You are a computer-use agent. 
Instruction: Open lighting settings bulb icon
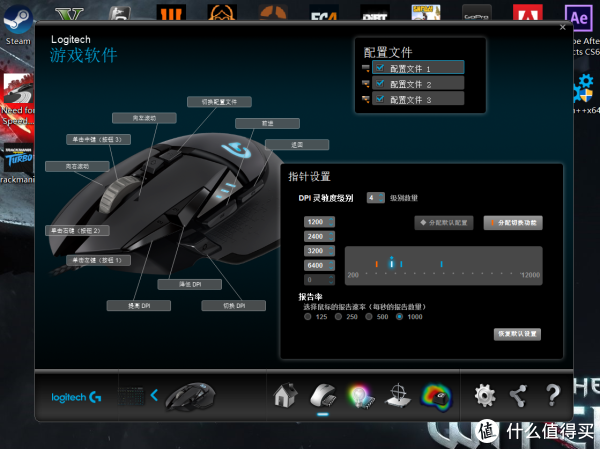tap(361, 396)
